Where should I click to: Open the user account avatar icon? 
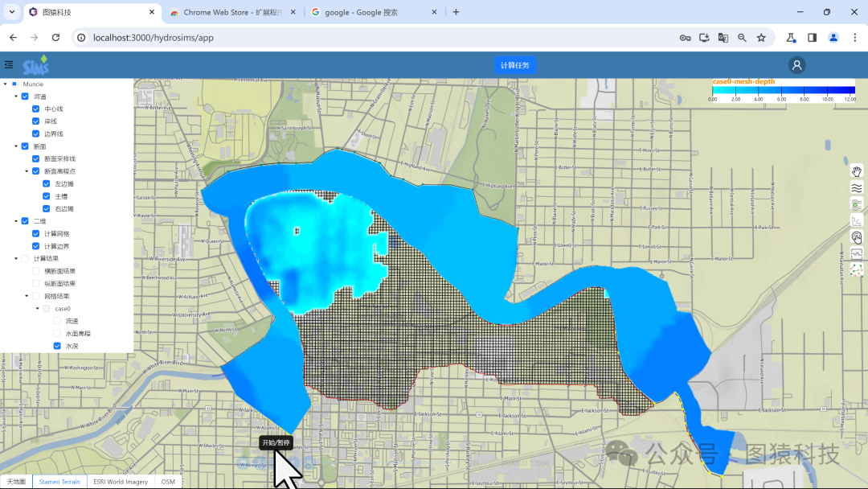796,65
